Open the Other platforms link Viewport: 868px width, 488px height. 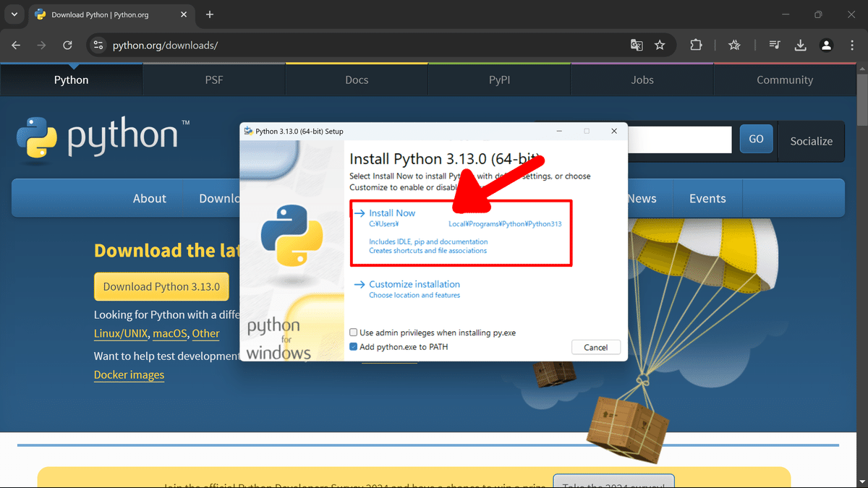point(205,333)
